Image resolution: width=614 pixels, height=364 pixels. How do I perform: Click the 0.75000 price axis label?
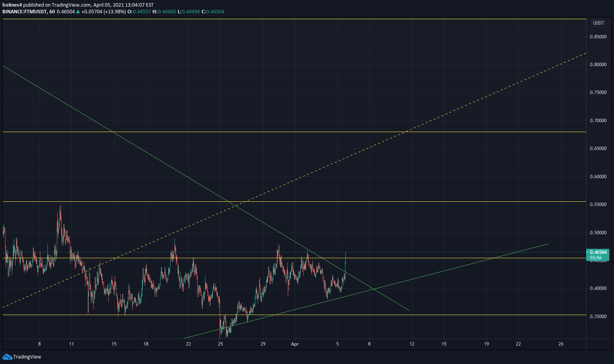598,92
